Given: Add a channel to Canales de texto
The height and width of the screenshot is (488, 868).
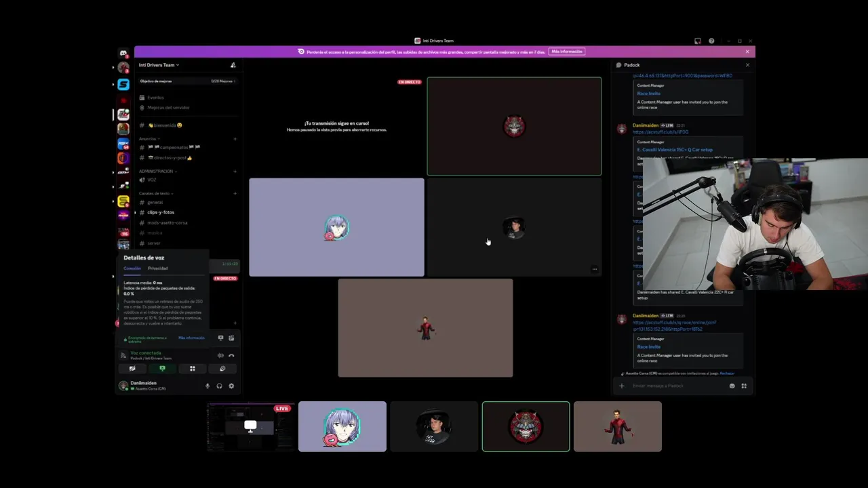Looking at the screenshot, I should point(235,193).
